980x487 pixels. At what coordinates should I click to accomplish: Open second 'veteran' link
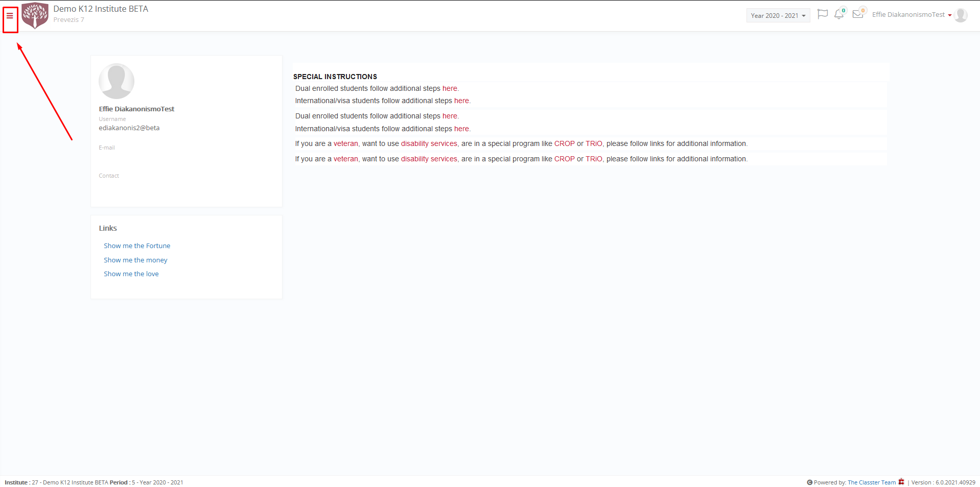[346, 159]
